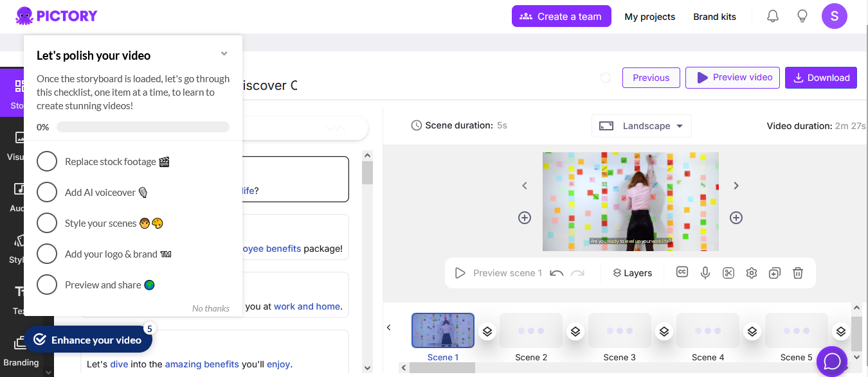The width and height of the screenshot is (868, 377).
Task: Click the main video preview image
Action: point(631,202)
